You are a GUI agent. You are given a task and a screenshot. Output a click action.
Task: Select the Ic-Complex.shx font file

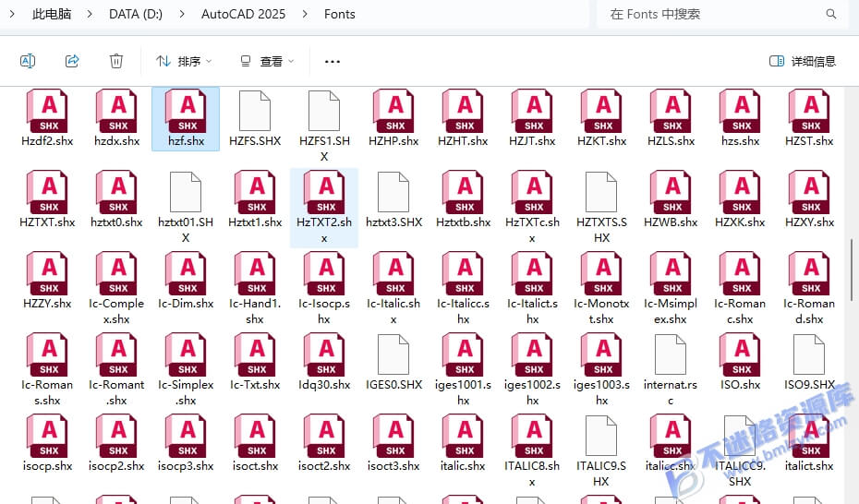116,288
